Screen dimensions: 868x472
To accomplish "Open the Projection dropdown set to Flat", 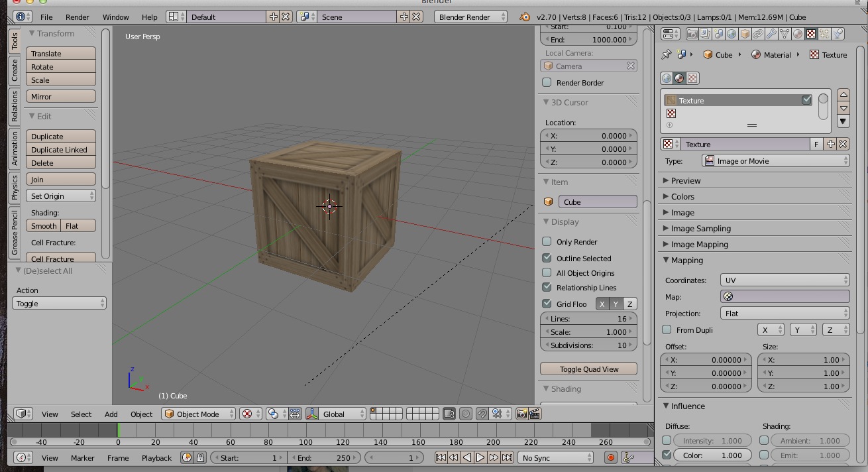I will pyautogui.click(x=785, y=313).
